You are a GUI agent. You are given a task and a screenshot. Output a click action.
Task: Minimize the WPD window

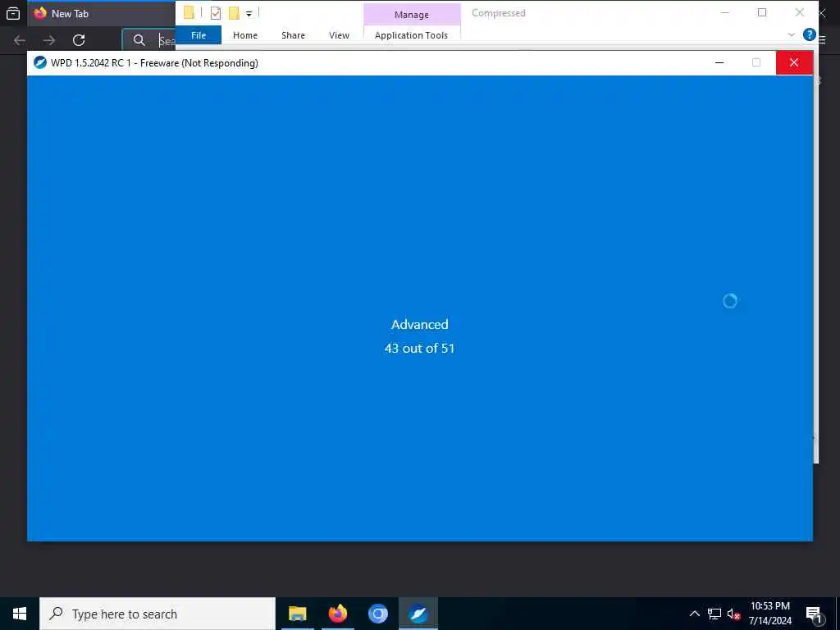click(719, 62)
